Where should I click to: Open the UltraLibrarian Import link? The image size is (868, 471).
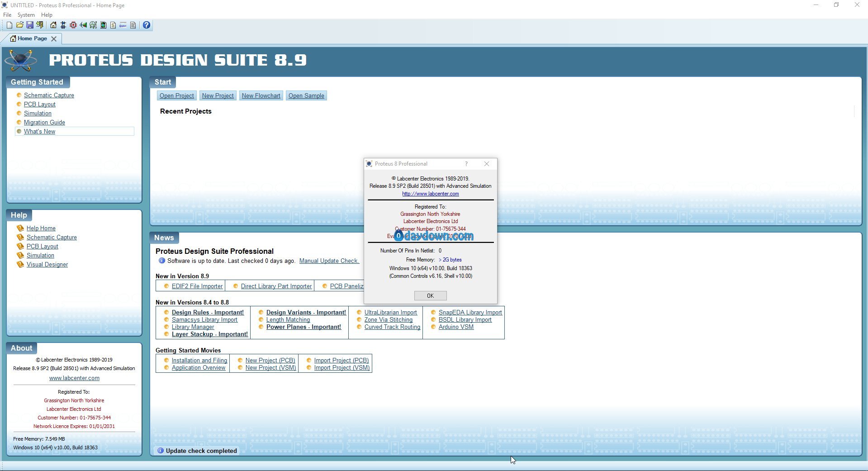click(x=391, y=313)
